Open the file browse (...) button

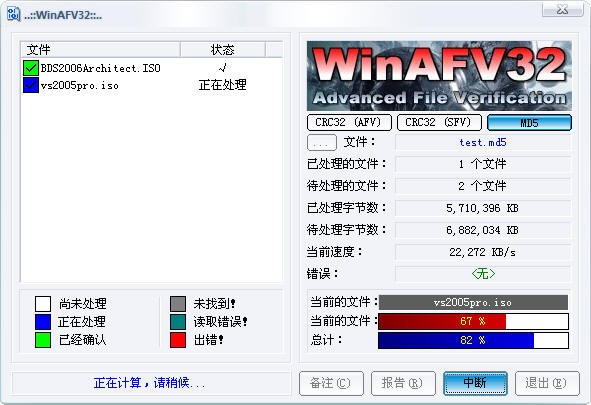pyautogui.click(x=322, y=143)
